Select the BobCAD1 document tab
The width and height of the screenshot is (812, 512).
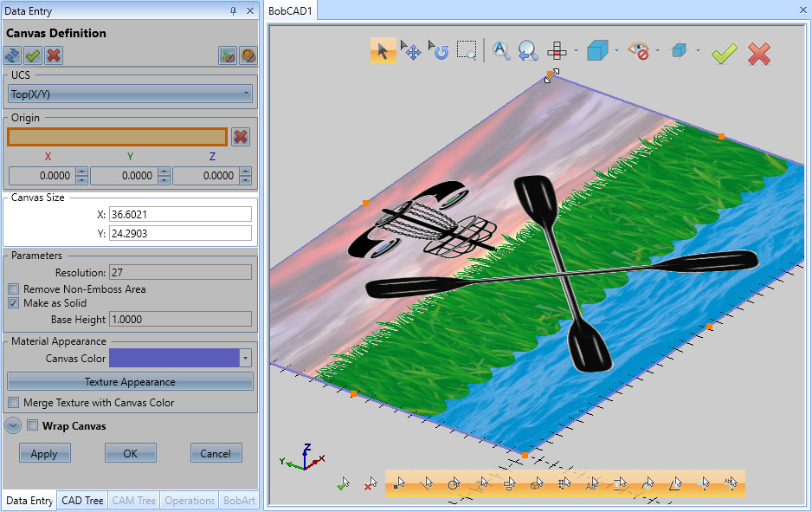(292, 11)
